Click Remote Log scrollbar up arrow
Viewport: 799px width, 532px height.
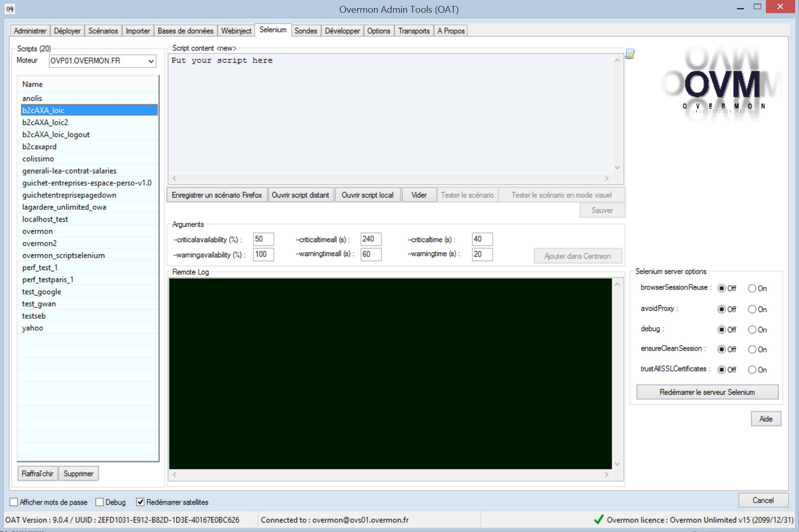pyautogui.click(x=617, y=284)
